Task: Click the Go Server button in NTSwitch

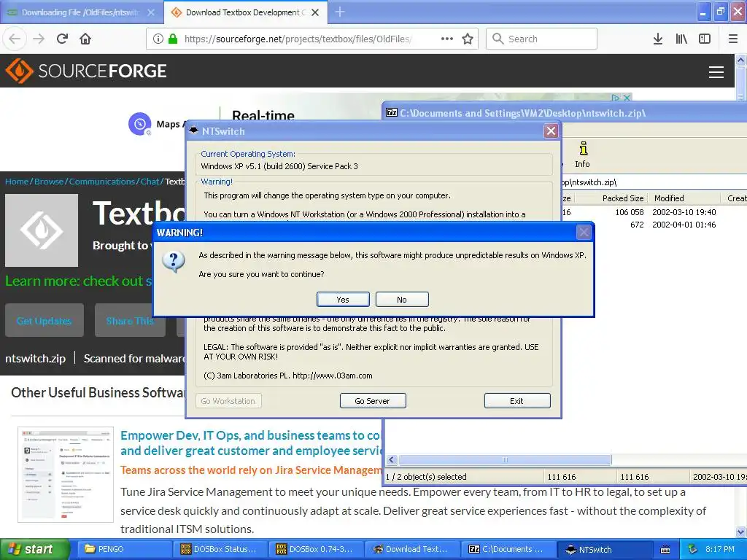Action: click(373, 401)
